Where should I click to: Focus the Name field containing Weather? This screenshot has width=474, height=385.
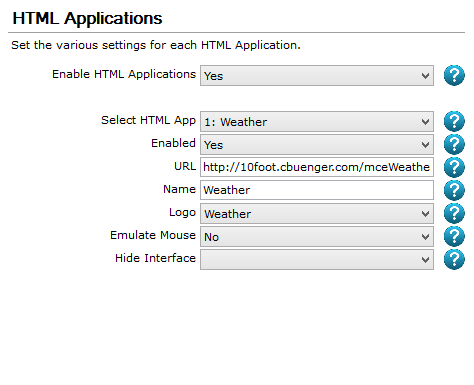[x=317, y=190]
